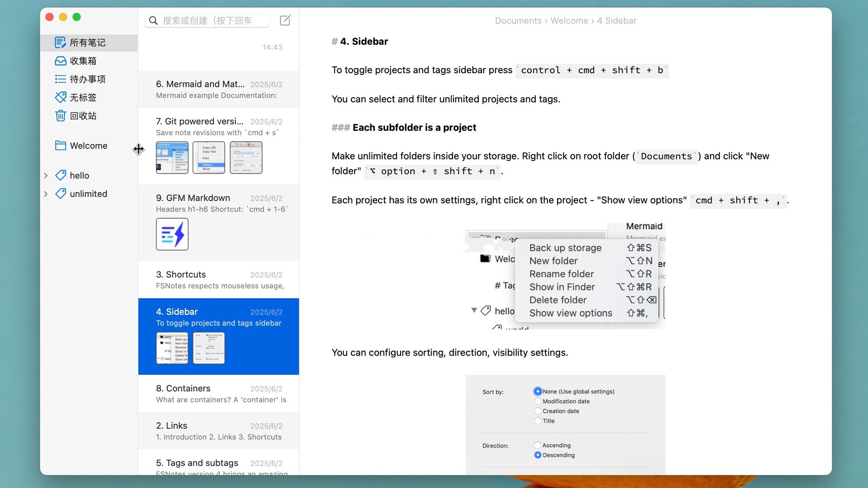Click 4 Sidebar in the breadcrumb
The height and width of the screenshot is (488, 868).
click(x=617, y=21)
